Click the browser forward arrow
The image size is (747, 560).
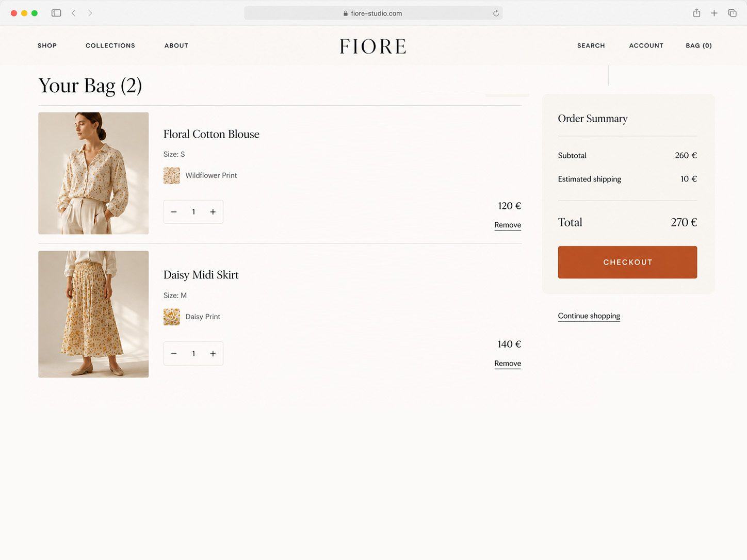coord(90,13)
